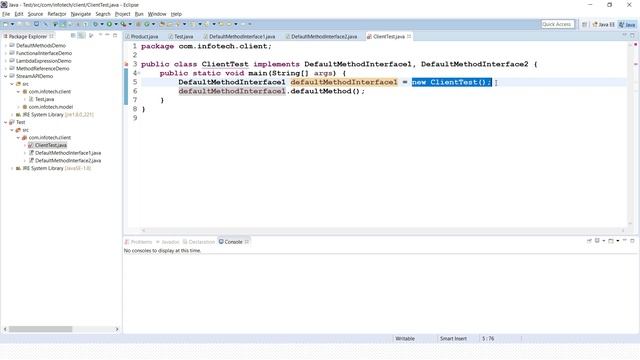640x360 pixels.
Task: Maximize the editor area
Action: point(633,36)
